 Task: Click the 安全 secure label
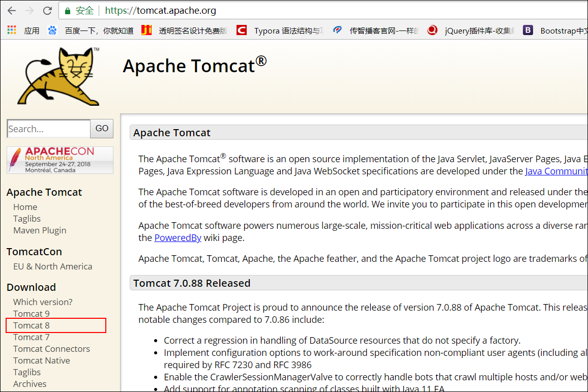tap(85, 11)
